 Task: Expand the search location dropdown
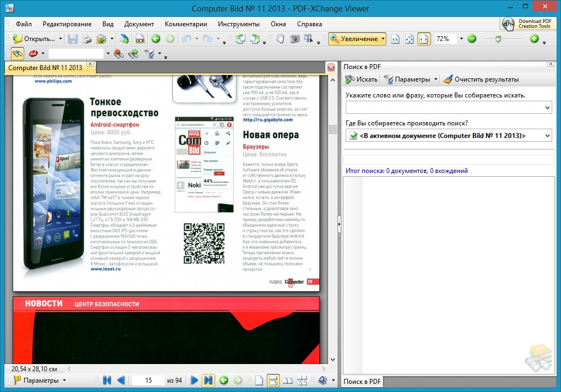click(x=547, y=135)
